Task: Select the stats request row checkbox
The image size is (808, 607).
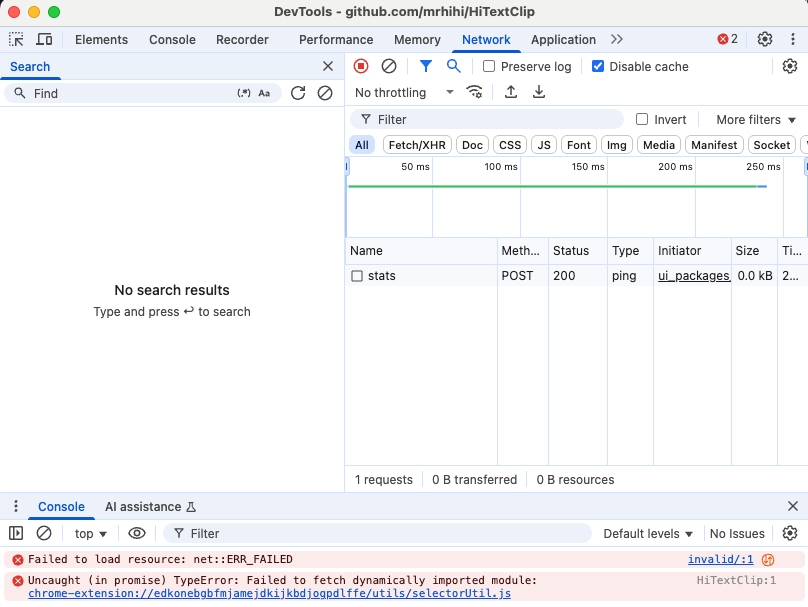Action: tap(357, 276)
